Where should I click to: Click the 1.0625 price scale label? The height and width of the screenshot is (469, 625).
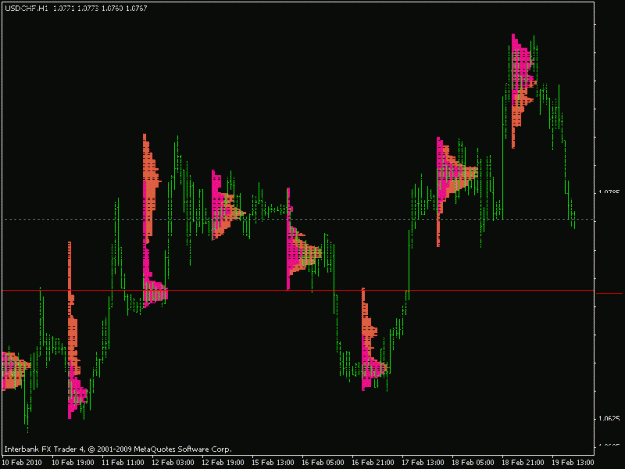coord(609,419)
